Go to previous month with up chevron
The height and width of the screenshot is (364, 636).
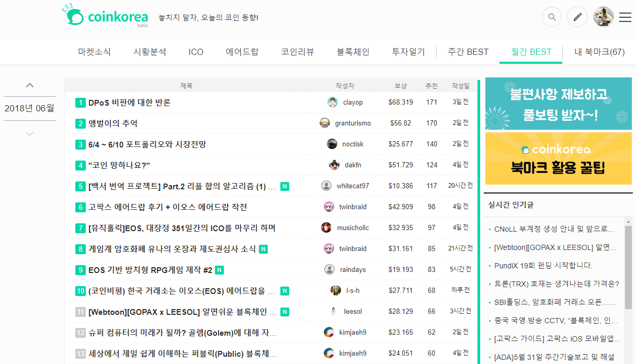(x=30, y=85)
